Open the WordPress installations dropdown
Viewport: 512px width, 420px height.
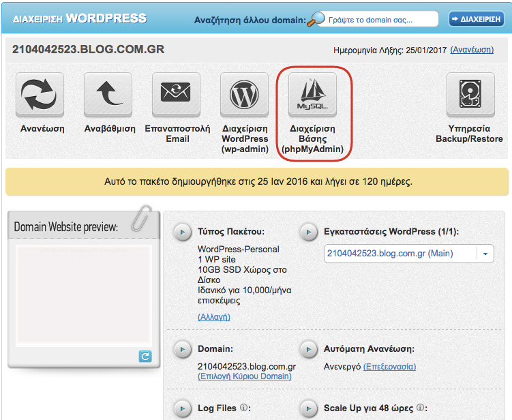409,254
